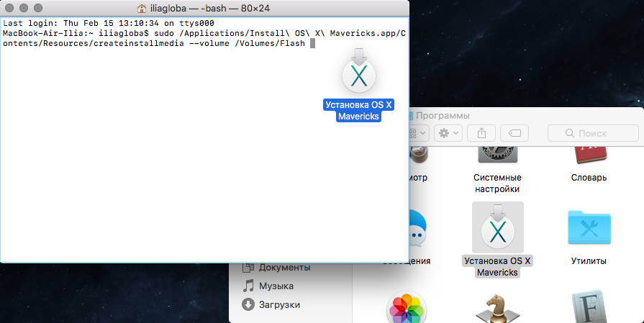644x323 pixels.
Task: Open the Font Book app icon
Action: click(589, 307)
